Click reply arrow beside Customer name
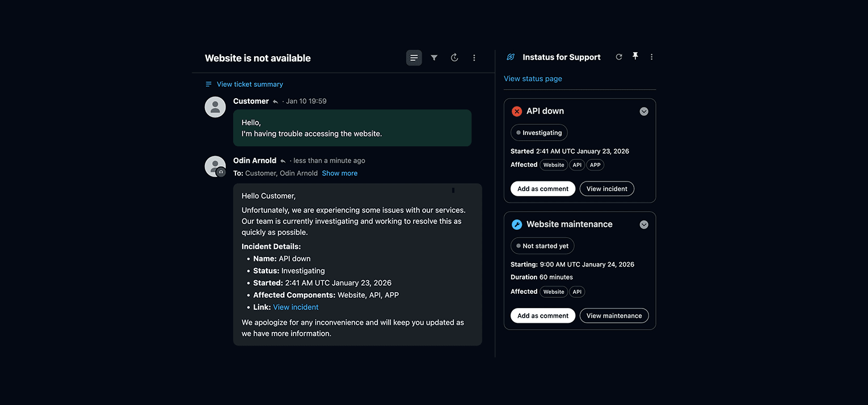Screen dimensions: 868x405 (x=275, y=102)
